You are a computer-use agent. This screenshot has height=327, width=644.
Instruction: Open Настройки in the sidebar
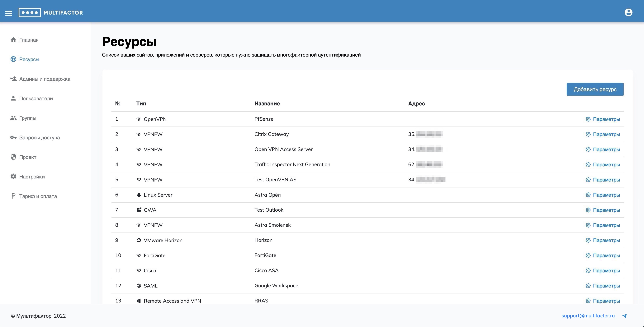pos(32,177)
